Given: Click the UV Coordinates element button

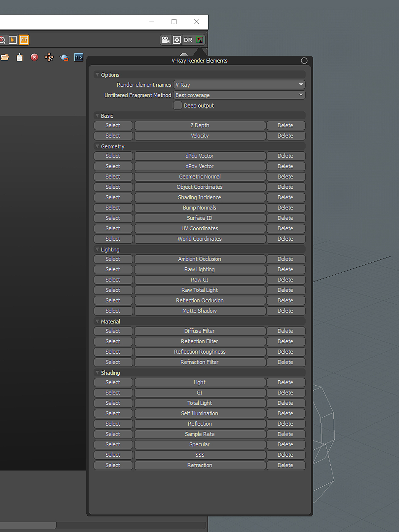Looking at the screenshot, I should tap(200, 229).
